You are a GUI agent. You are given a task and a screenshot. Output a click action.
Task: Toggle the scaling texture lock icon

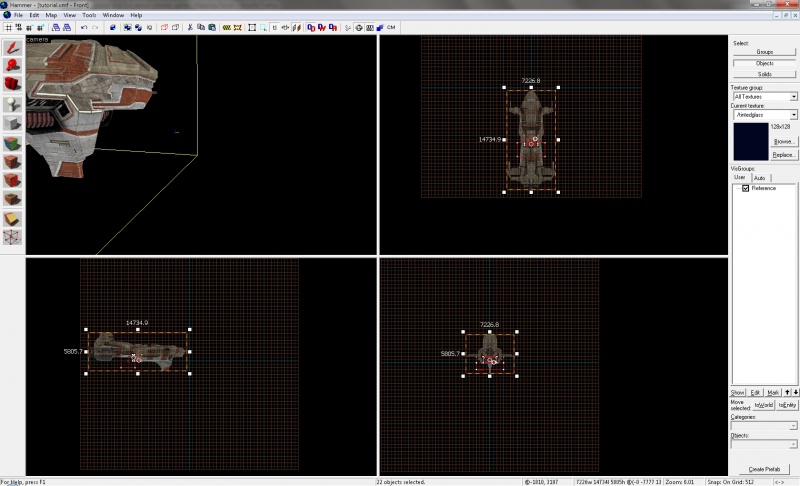285,28
